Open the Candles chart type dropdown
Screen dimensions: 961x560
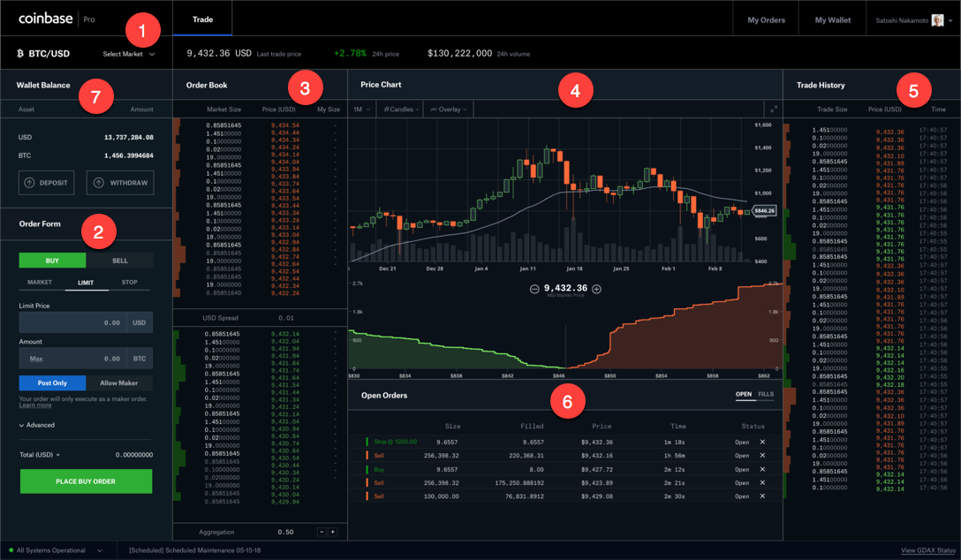(x=401, y=109)
